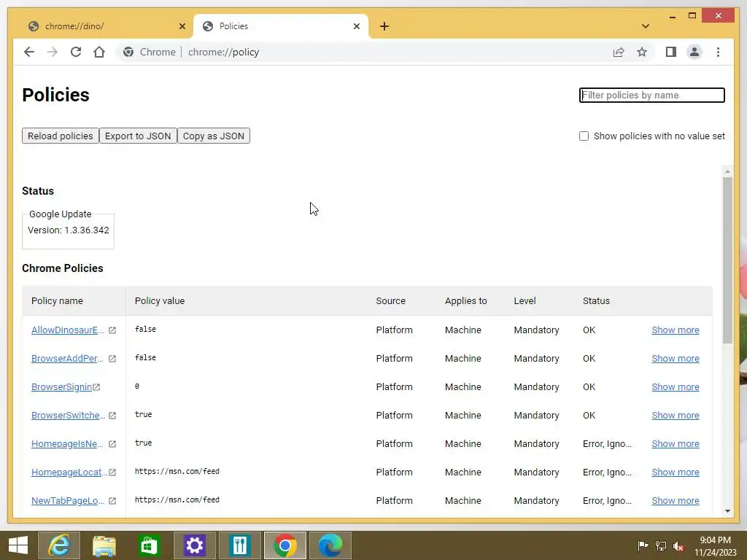Expand Show more for the AllowDinosaurE... row
The width and height of the screenshot is (747, 560).
675,330
